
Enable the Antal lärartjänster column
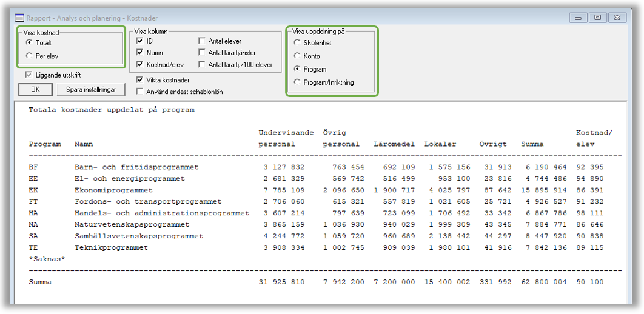[202, 53]
